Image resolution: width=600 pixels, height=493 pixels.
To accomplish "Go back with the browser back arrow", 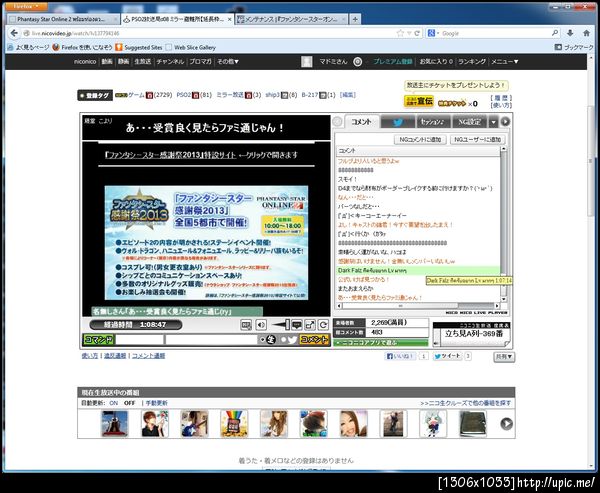I will click(14, 33).
